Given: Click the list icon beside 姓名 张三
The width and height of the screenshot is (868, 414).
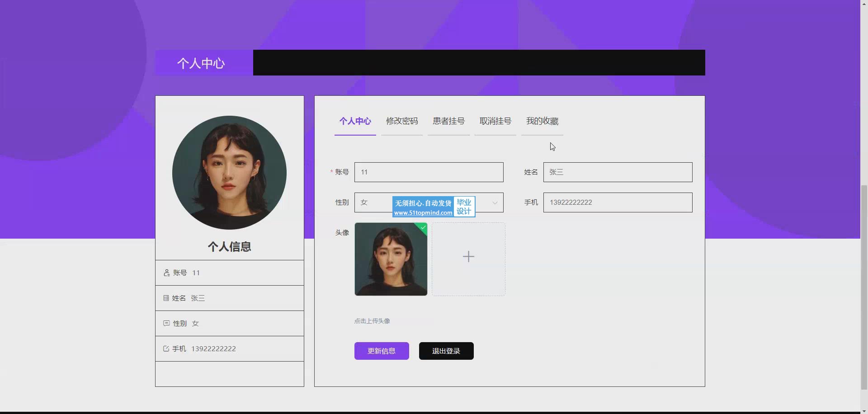Looking at the screenshot, I should 166,298.
